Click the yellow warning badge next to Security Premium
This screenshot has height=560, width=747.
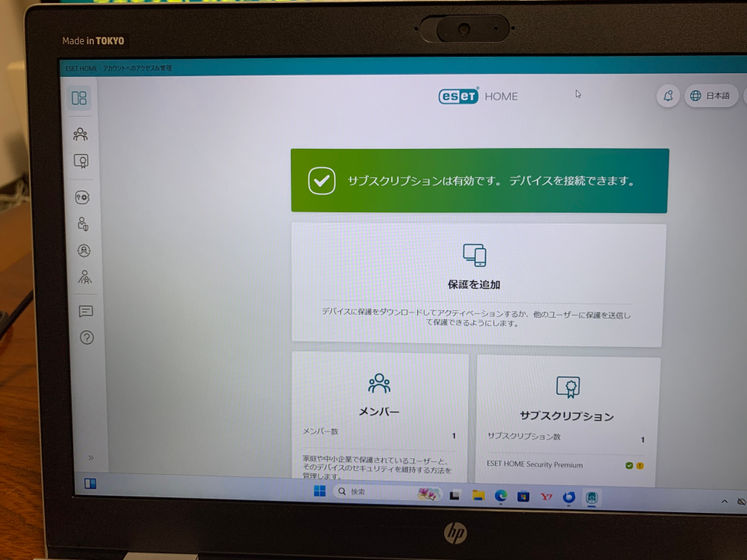coord(641,464)
